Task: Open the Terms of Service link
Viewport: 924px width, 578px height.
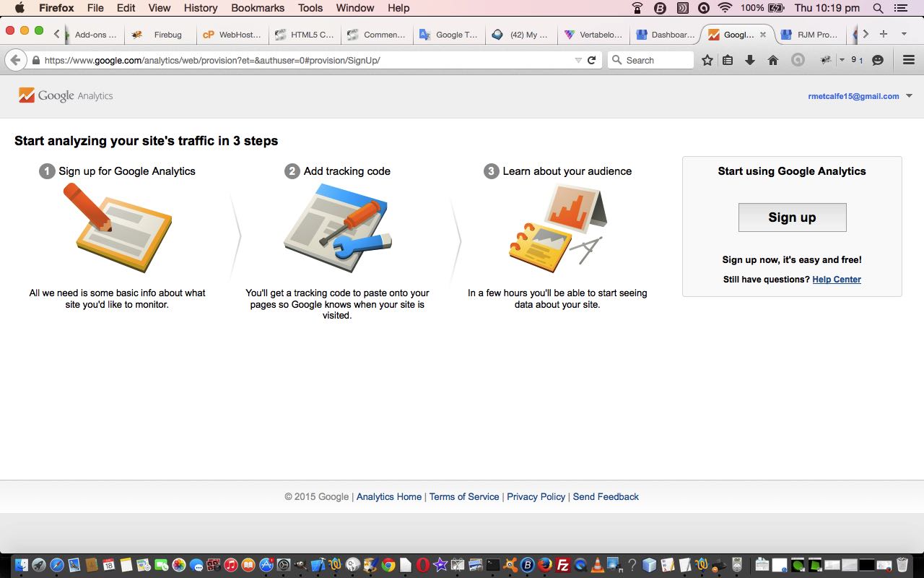Action: [x=464, y=496]
